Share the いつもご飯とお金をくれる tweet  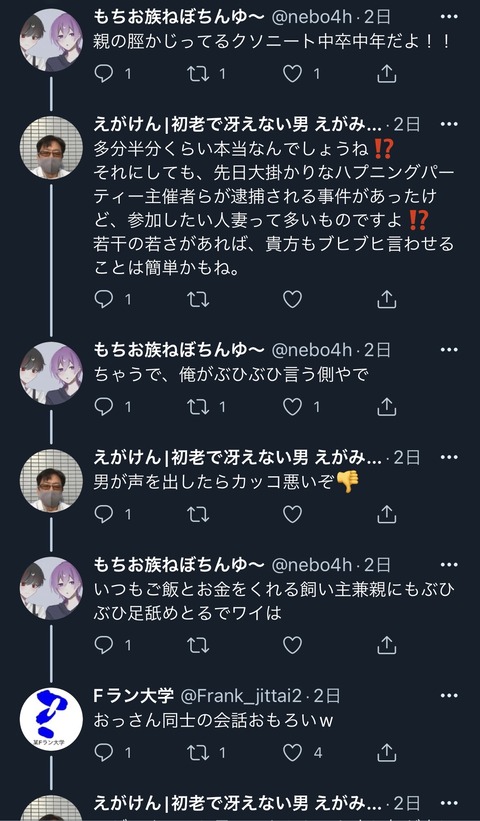[386, 645]
